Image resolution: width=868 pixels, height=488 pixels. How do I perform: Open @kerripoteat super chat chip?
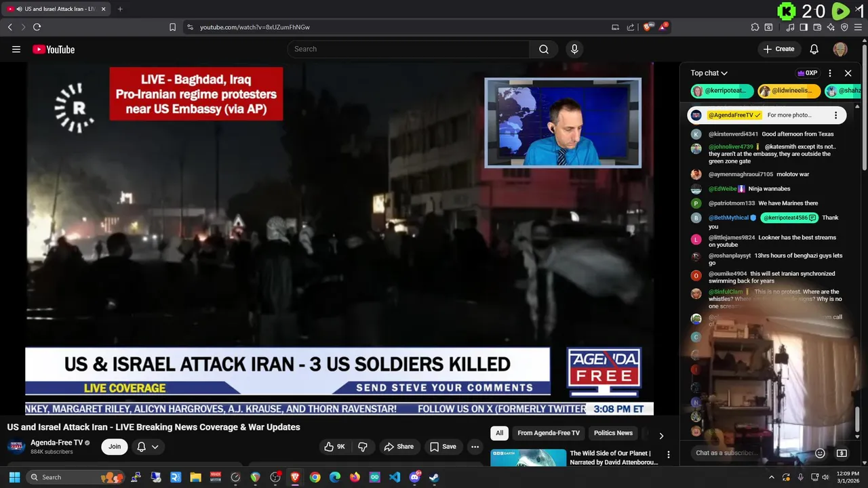[722, 91]
